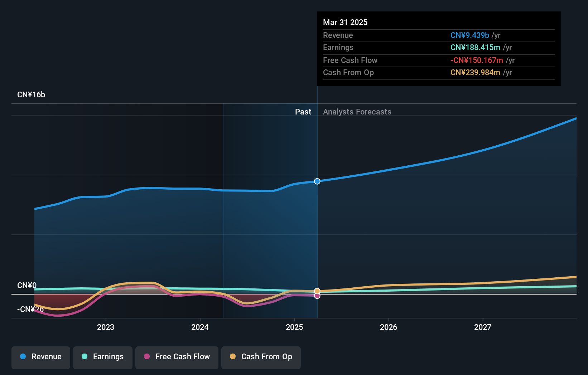Select the orange Cash From Op data point

point(317,291)
